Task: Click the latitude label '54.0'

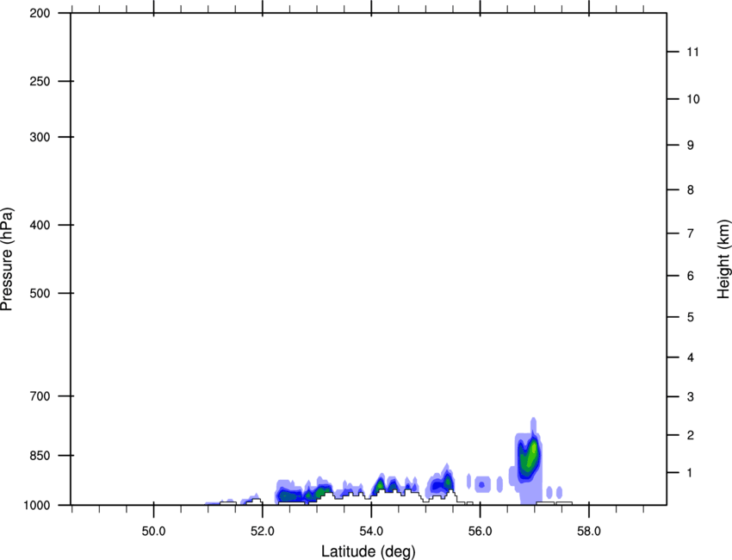Action: pos(371,532)
